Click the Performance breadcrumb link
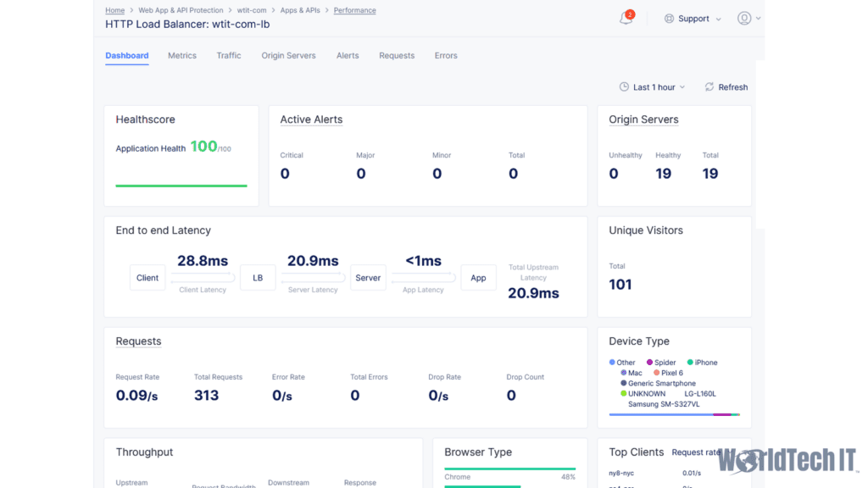 coord(355,10)
